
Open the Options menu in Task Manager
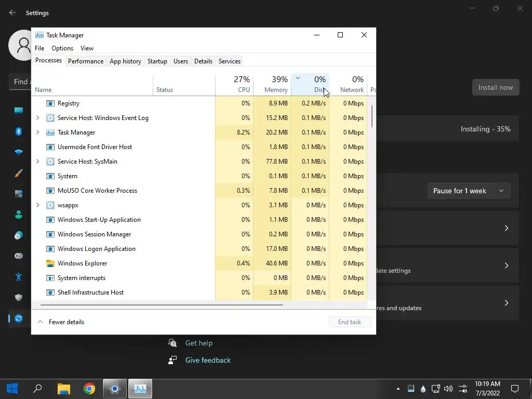click(62, 48)
